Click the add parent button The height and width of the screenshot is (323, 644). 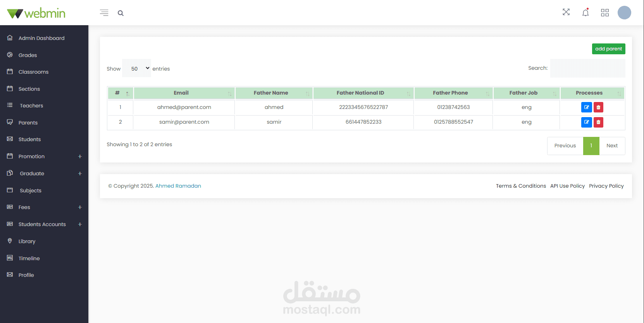(x=608, y=49)
